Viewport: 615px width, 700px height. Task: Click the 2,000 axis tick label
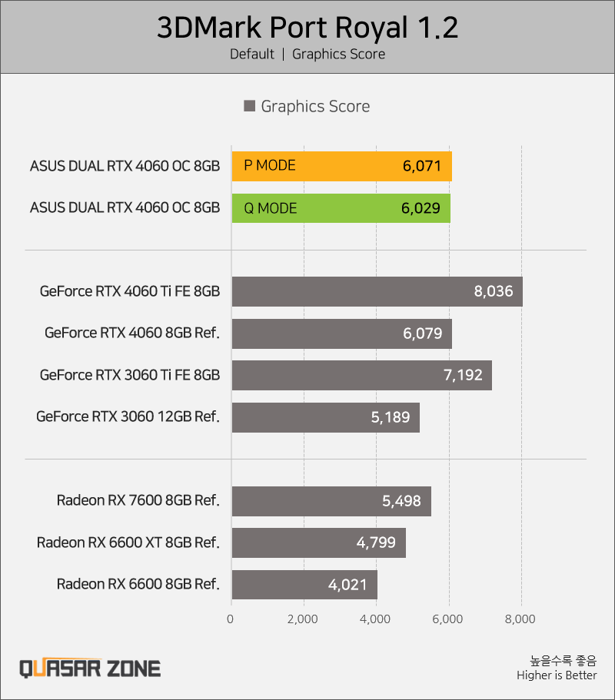[302, 619]
